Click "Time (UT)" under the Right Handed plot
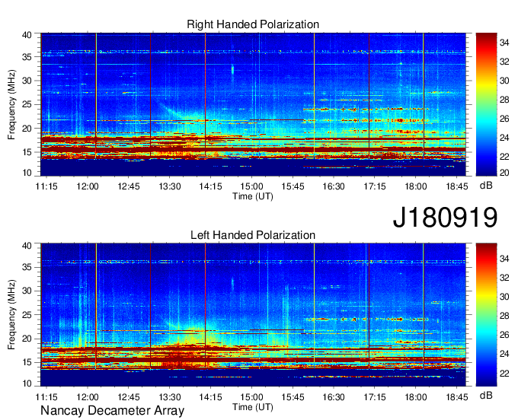This screenshot has width=518, height=420. 253,196
